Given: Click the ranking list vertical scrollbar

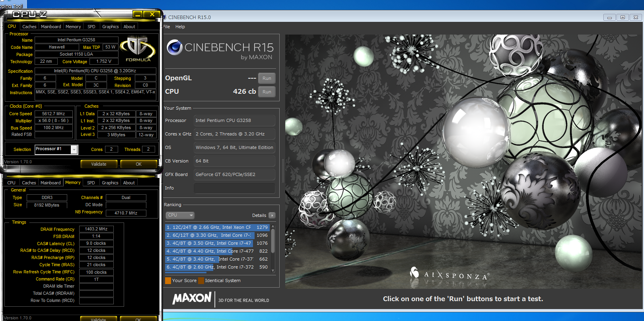Looking at the screenshot, I should click(273, 240).
